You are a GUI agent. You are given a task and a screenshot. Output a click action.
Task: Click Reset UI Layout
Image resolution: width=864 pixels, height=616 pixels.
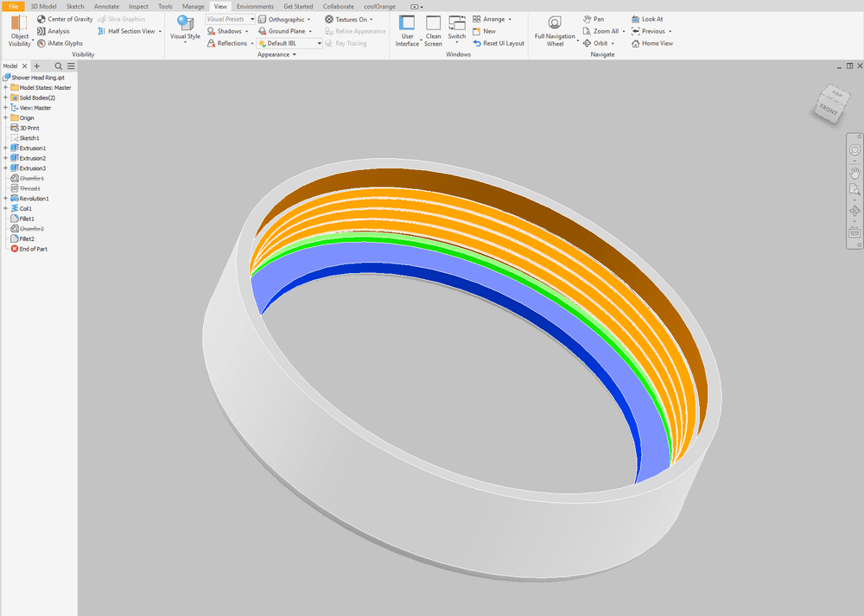[x=499, y=43]
